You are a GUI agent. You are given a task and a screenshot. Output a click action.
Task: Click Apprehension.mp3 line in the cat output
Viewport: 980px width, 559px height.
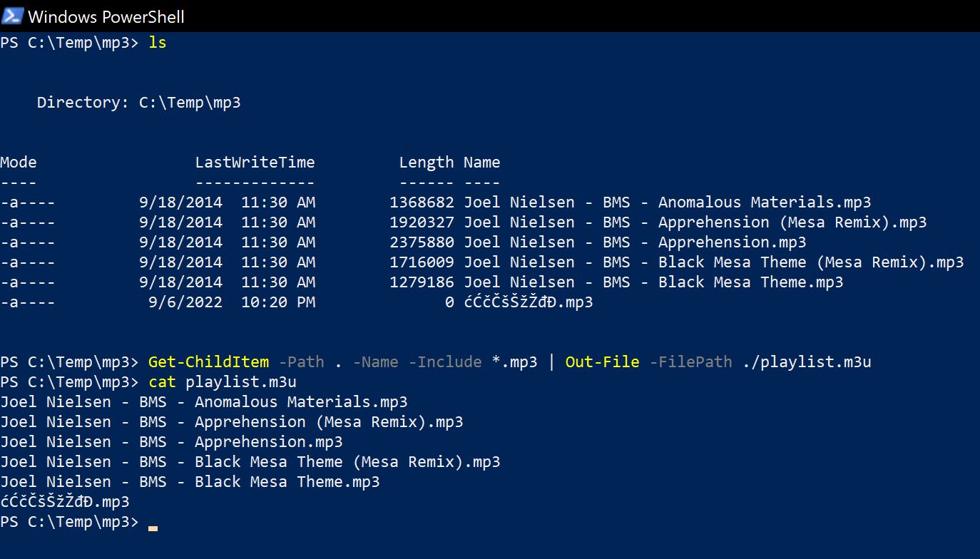click(x=171, y=442)
